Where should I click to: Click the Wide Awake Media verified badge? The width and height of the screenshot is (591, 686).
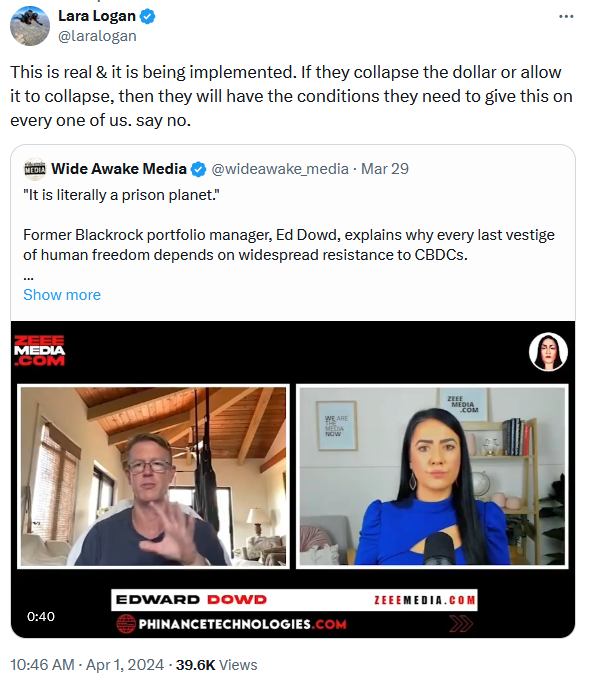198,169
